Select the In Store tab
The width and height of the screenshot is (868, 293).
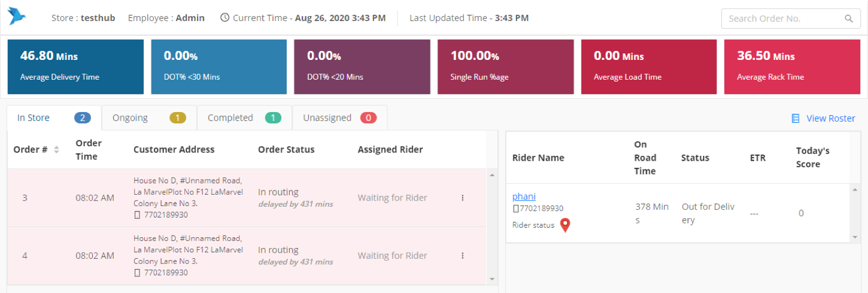(54, 117)
